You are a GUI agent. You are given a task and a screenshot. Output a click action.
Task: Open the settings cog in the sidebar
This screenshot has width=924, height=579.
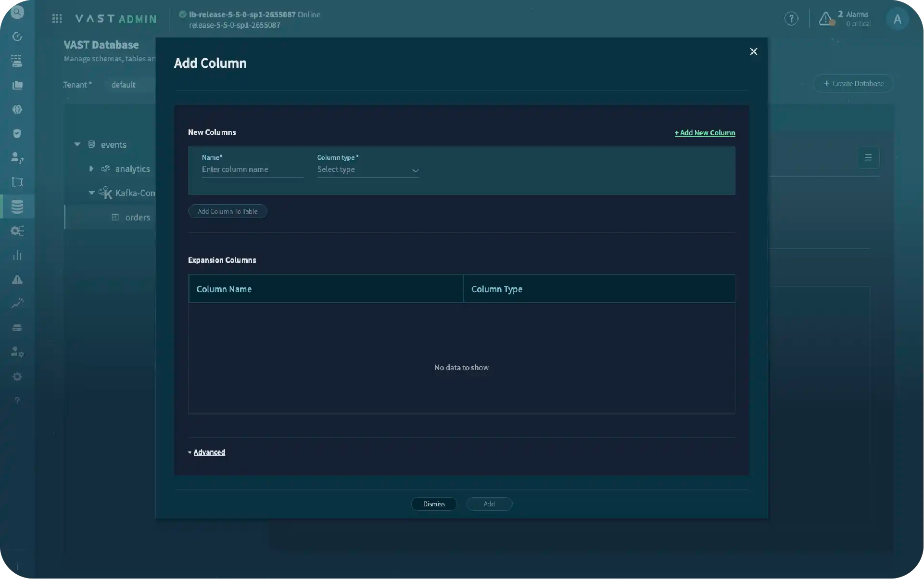tap(17, 377)
